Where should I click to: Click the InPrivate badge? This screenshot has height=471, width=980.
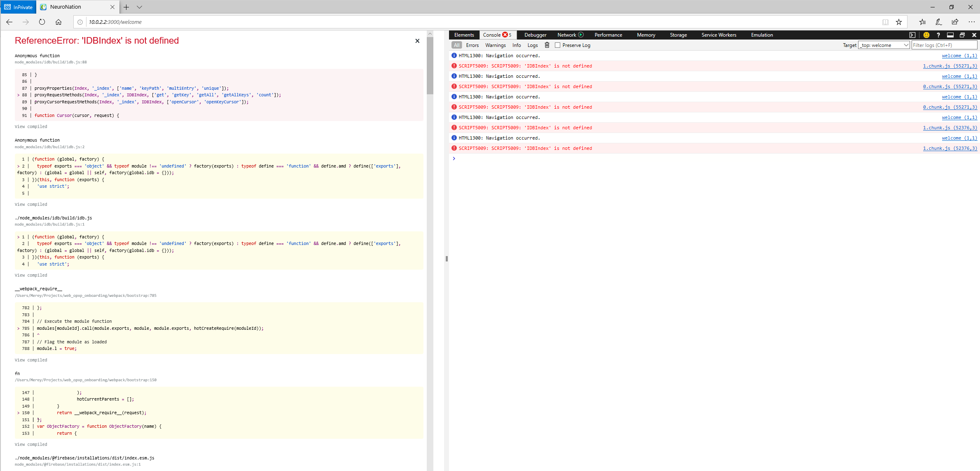pyautogui.click(x=19, y=7)
